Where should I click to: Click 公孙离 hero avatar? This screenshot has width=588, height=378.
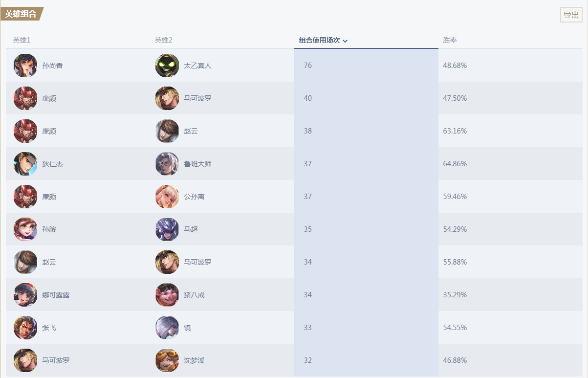(167, 197)
